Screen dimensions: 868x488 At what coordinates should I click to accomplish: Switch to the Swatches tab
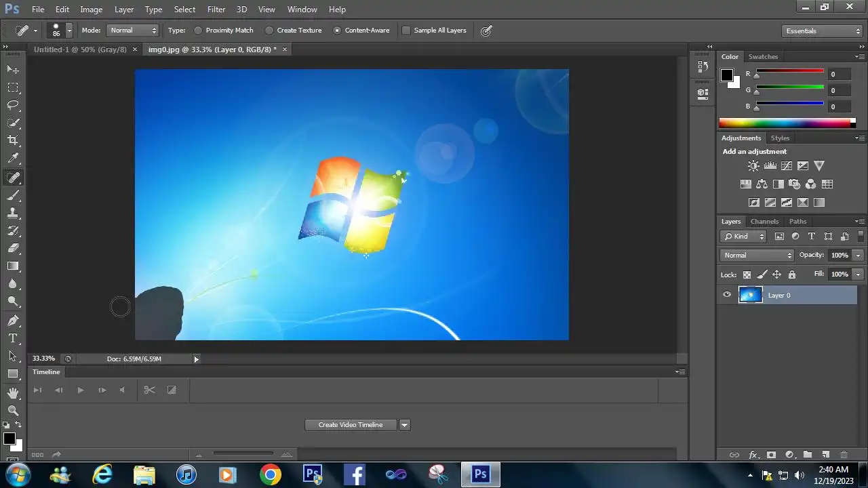click(x=763, y=57)
